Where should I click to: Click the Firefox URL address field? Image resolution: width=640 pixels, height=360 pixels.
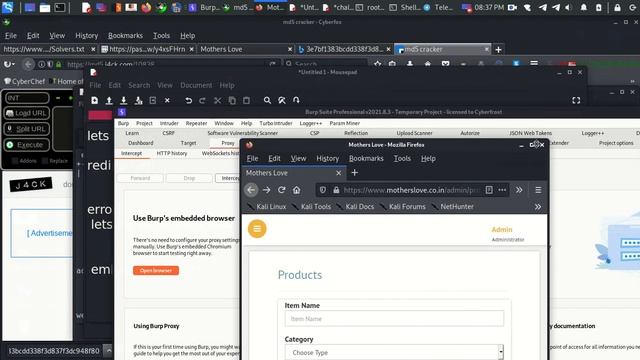pos(411,190)
